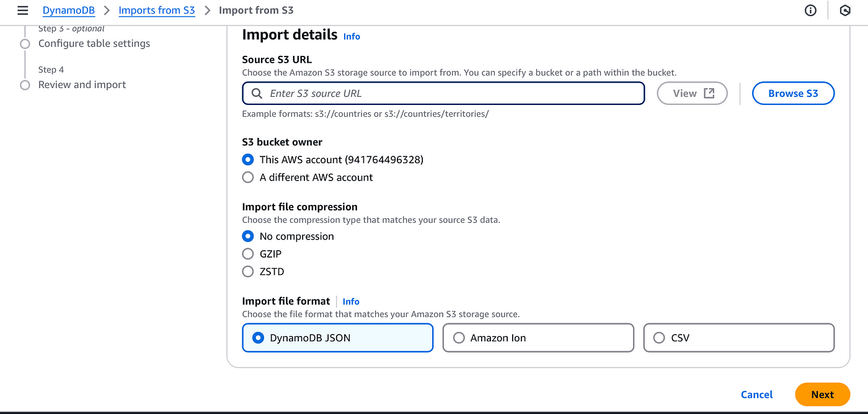Click Info beside Import file format
Screen dimensions: 868x414
pyautogui.click(x=351, y=301)
